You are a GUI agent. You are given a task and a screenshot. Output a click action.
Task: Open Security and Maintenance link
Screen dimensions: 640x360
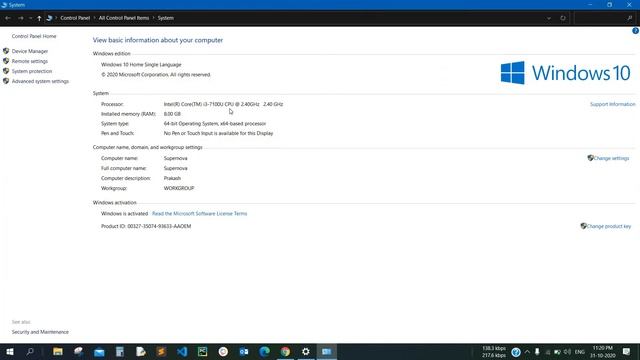40,332
